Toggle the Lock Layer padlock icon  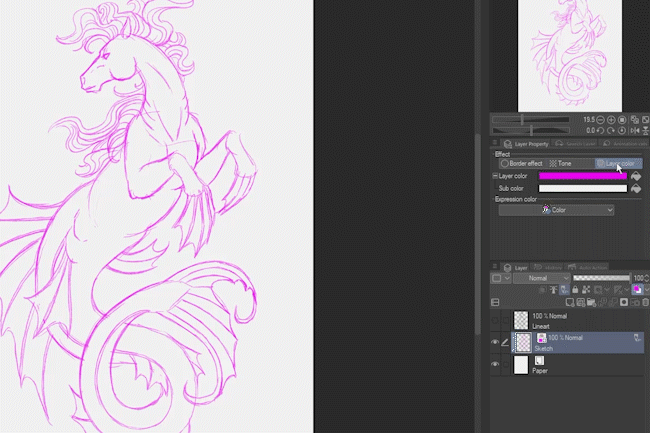pos(575,290)
